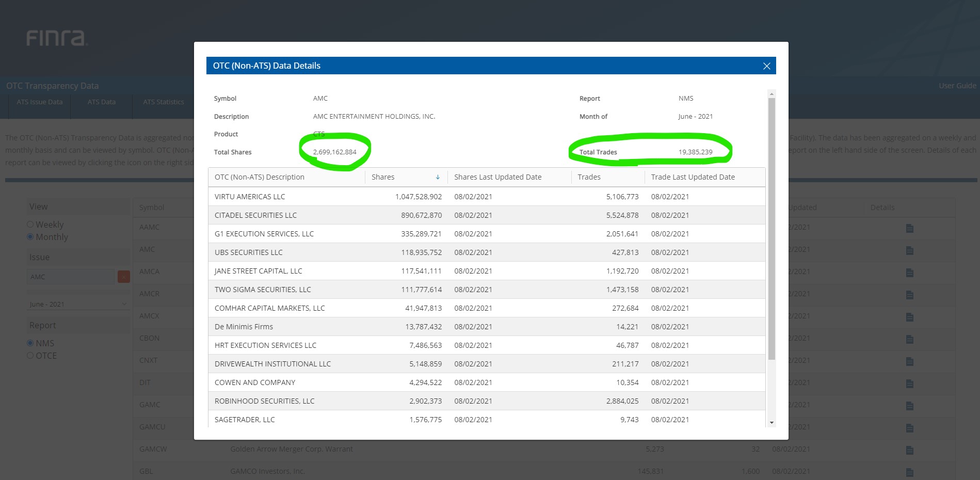Select SAGETRADER, LLC row
This screenshot has width=980, height=480.
pyautogui.click(x=487, y=419)
